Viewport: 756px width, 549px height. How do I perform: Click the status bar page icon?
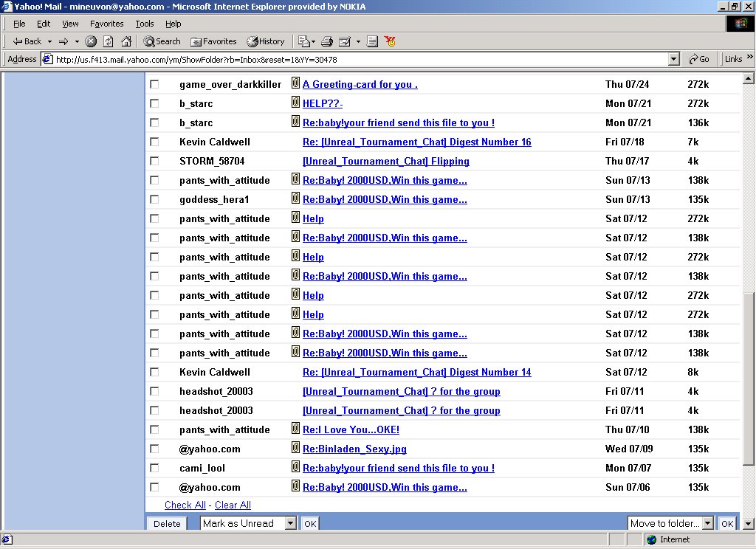(x=7, y=540)
